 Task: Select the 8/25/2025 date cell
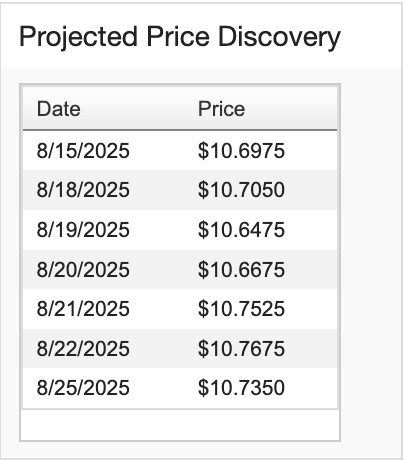pyautogui.click(x=83, y=388)
